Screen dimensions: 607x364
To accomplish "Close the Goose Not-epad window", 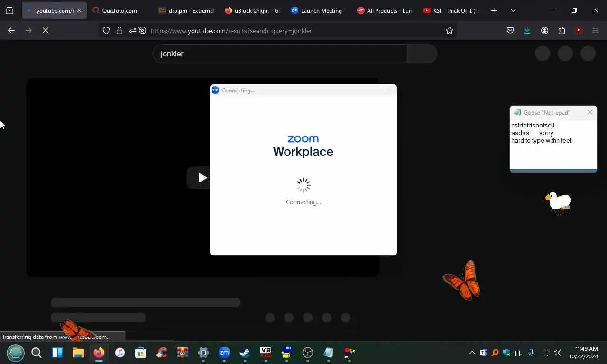I will pos(590,112).
